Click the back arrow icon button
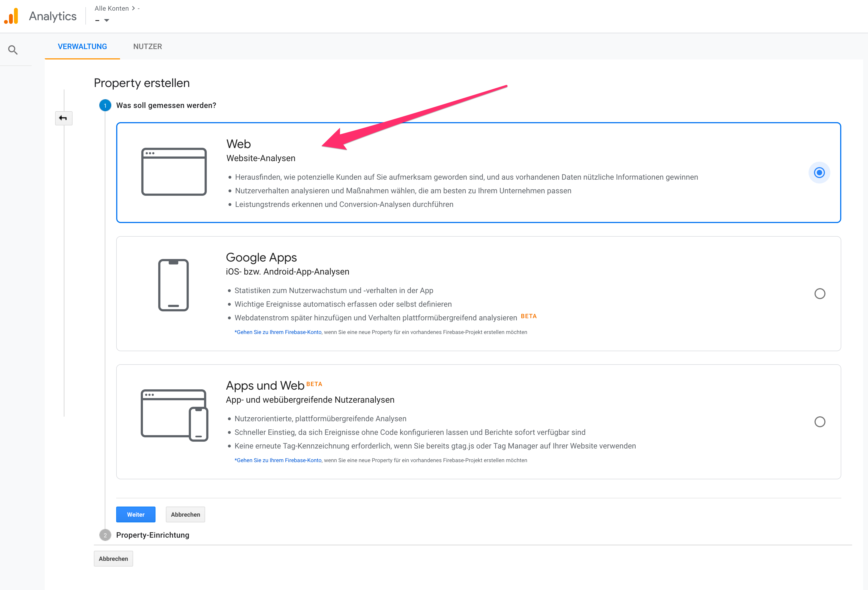 coord(64,118)
